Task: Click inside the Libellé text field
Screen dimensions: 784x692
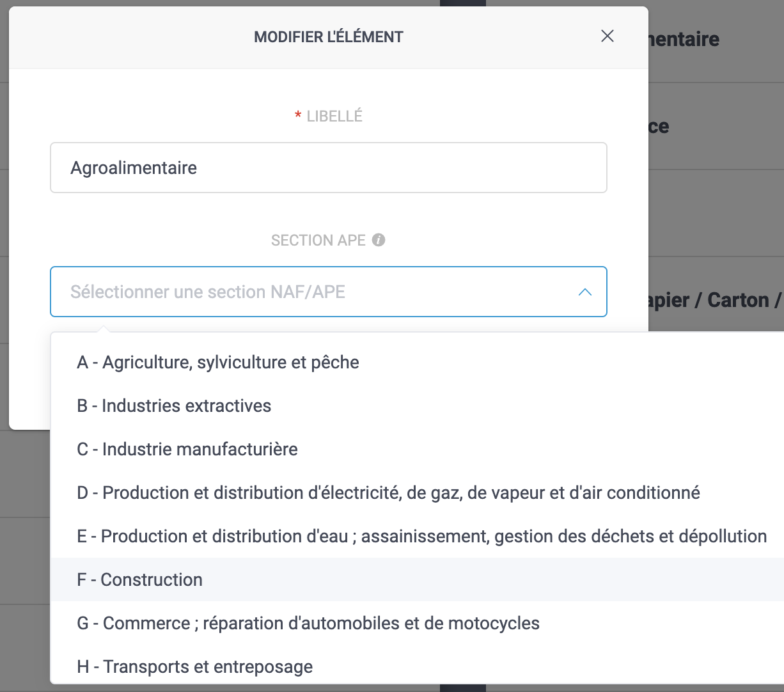Action: 328,168
